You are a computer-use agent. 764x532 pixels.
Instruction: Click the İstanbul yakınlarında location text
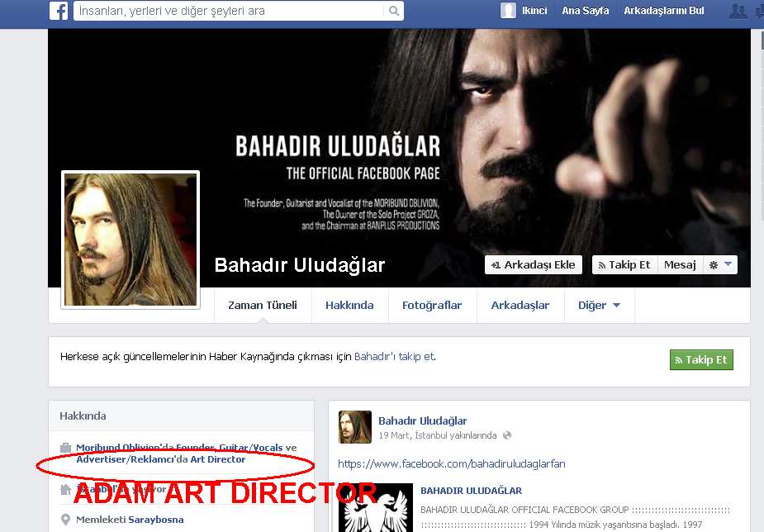(x=456, y=435)
